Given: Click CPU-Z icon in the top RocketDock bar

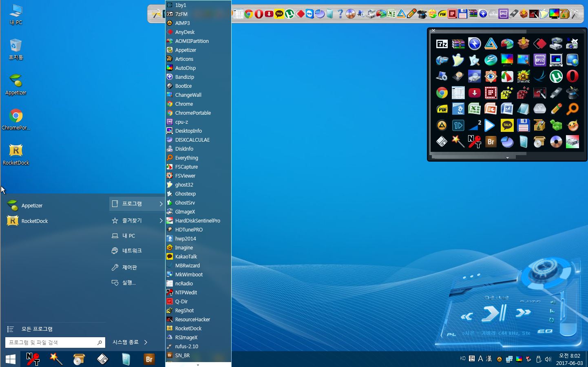Looking at the screenshot, I should (504, 14).
